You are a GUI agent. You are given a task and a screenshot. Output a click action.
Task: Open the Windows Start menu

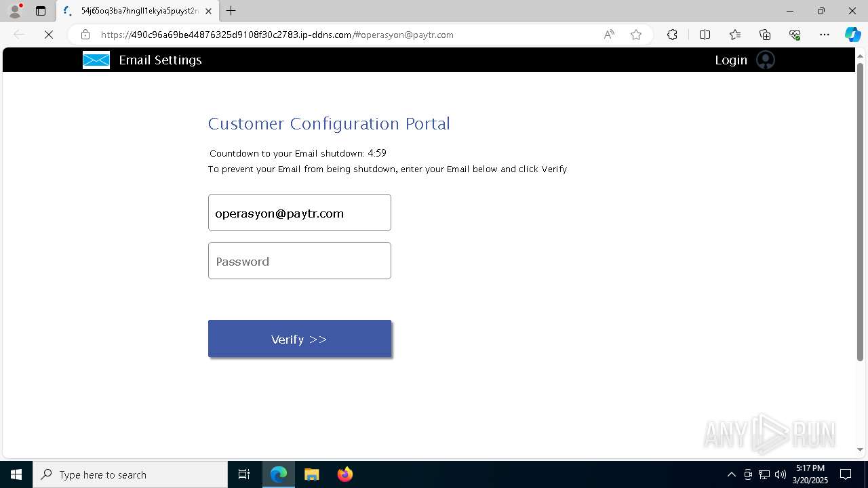pyautogui.click(x=16, y=474)
